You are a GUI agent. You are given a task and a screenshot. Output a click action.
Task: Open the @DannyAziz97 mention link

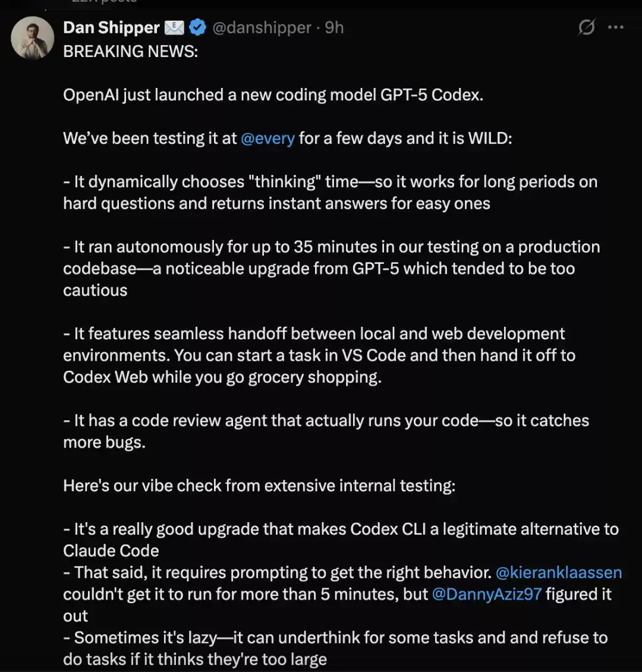coord(486,594)
